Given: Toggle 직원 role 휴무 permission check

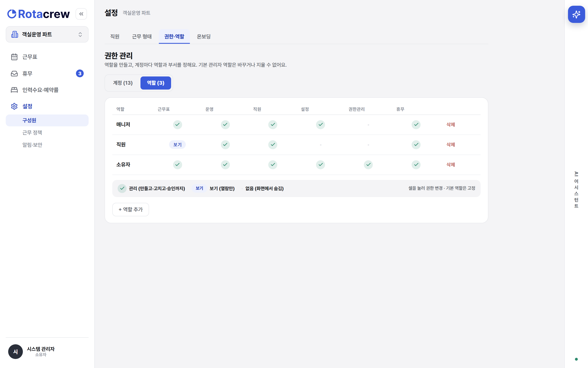Looking at the screenshot, I should (416, 145).
